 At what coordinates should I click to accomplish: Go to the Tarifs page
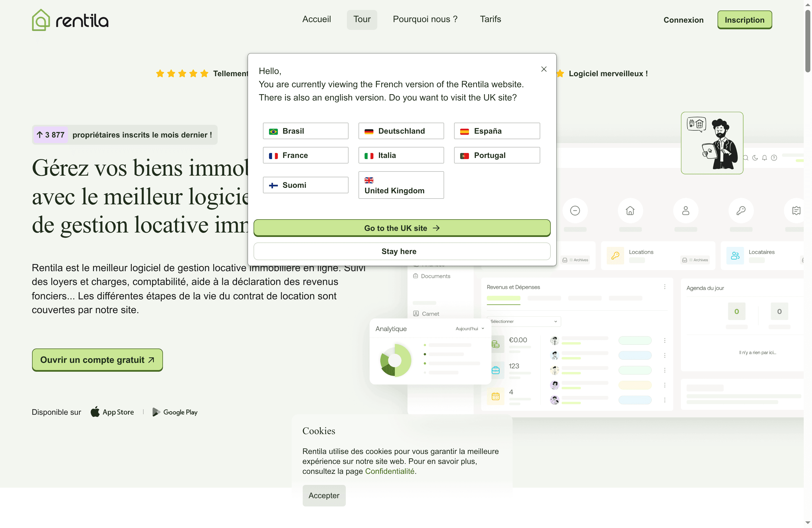coord(490,19)
